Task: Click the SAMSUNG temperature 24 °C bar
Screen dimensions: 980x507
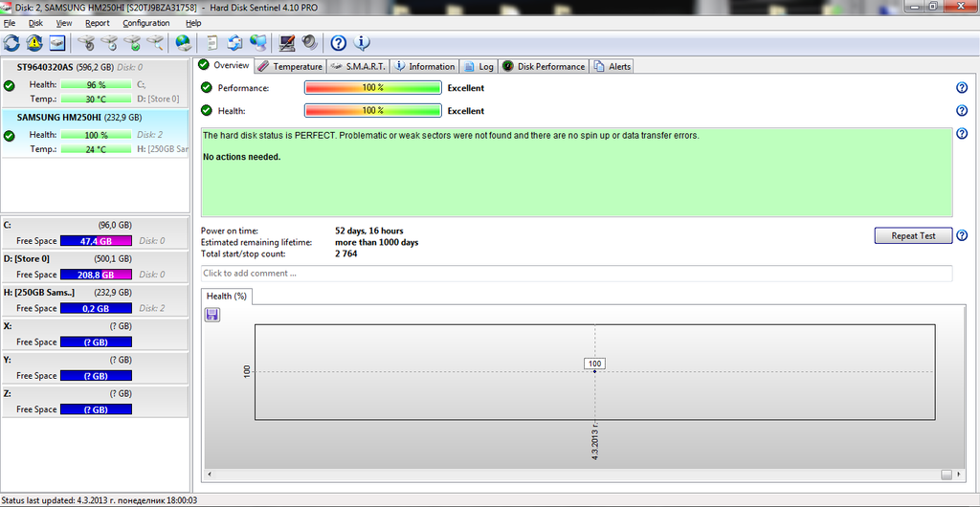Action: click(97, 149)
